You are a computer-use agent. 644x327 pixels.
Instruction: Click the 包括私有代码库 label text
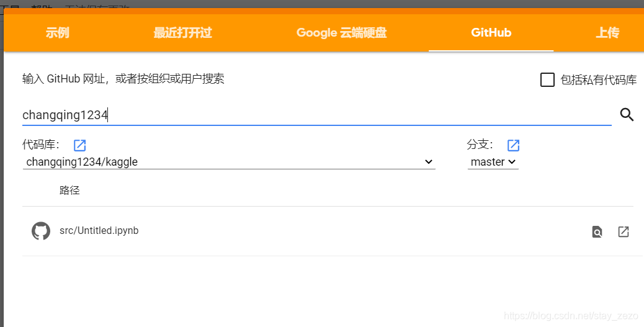coord(599,79)
